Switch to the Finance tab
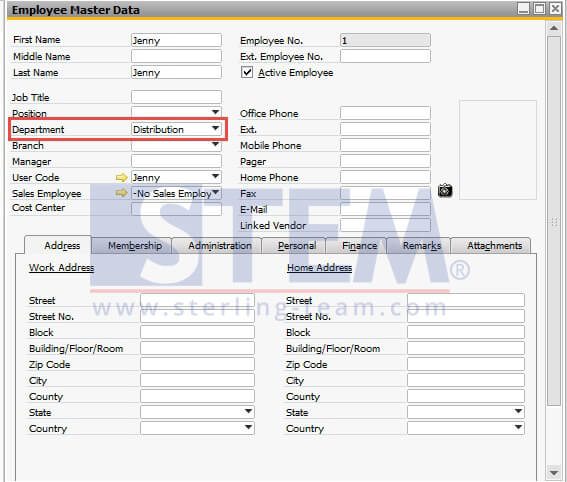The height and width of the screenshot is (482, 567). point(357,246)
